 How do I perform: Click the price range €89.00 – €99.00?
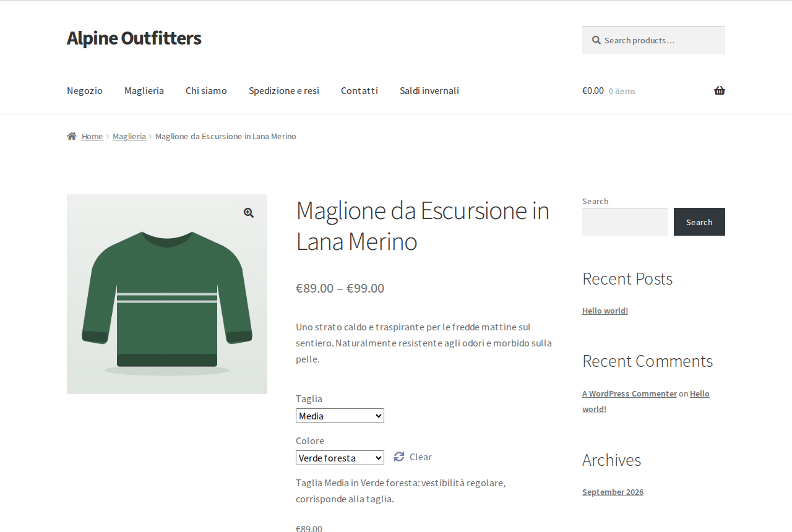[340, 288]
